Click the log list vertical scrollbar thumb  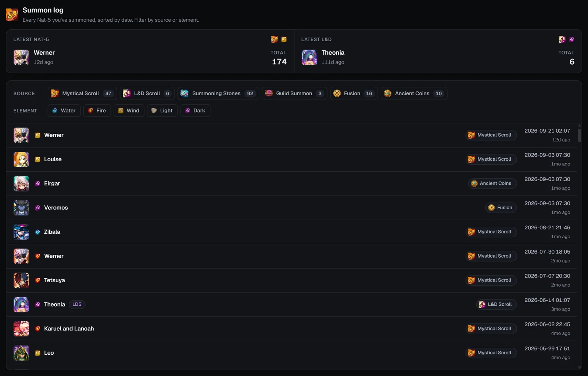[580, 135]
